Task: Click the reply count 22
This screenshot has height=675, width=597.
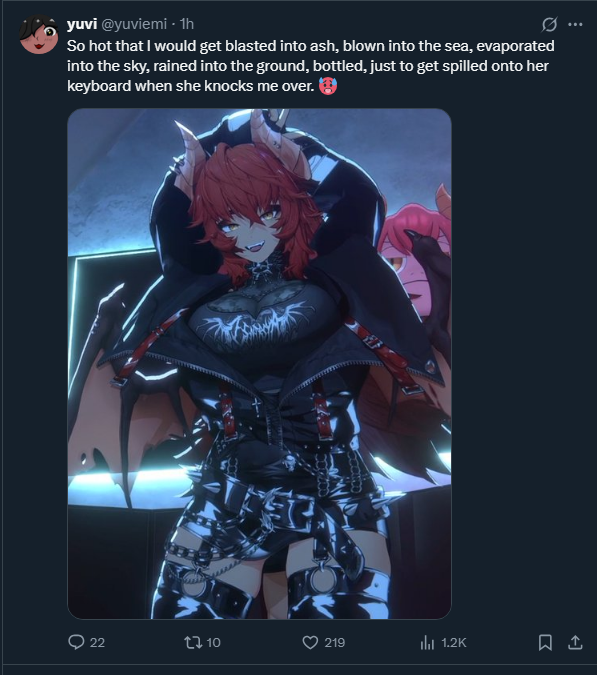Action: 97,643
